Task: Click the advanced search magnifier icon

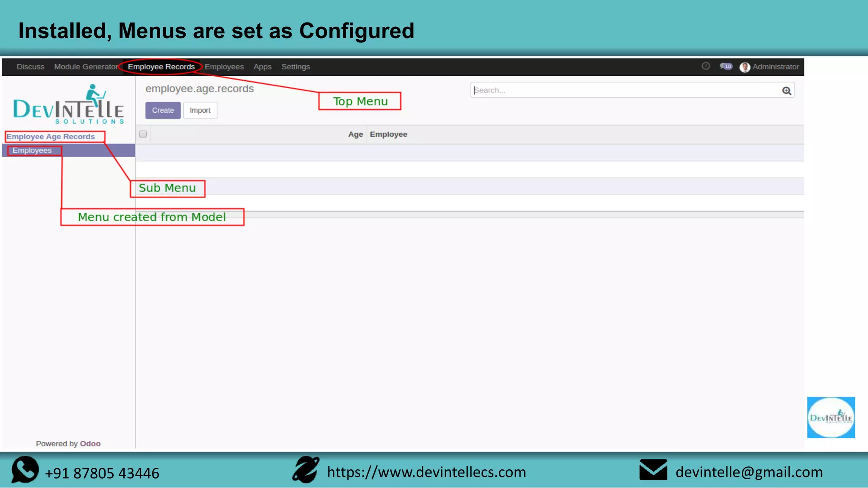Action: coord(786,91)
